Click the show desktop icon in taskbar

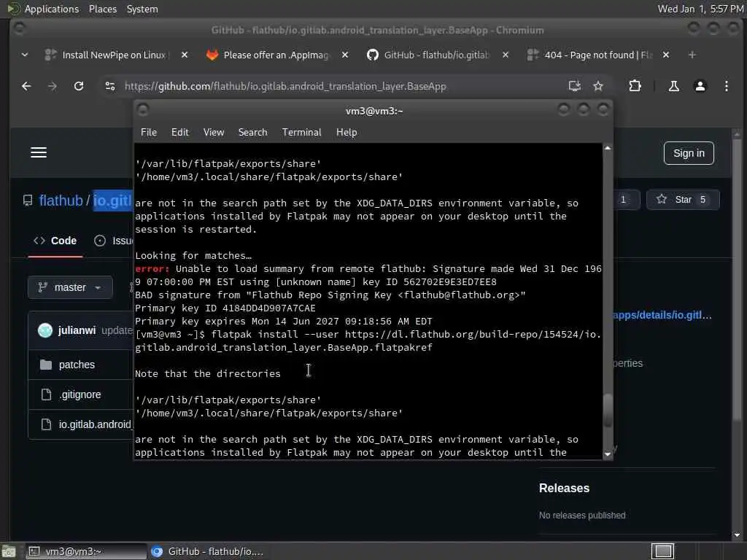pos(9,552)
